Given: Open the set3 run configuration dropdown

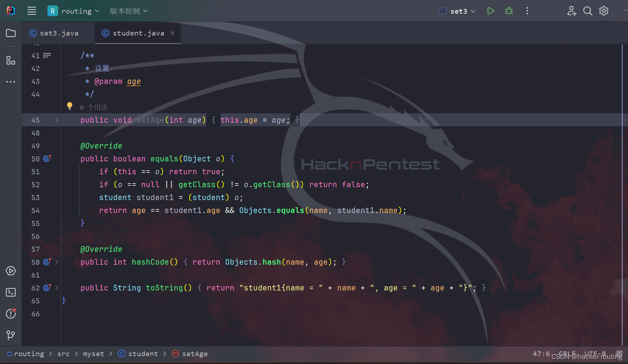Looking at the screenshot, I should click(x=457, y=11).
